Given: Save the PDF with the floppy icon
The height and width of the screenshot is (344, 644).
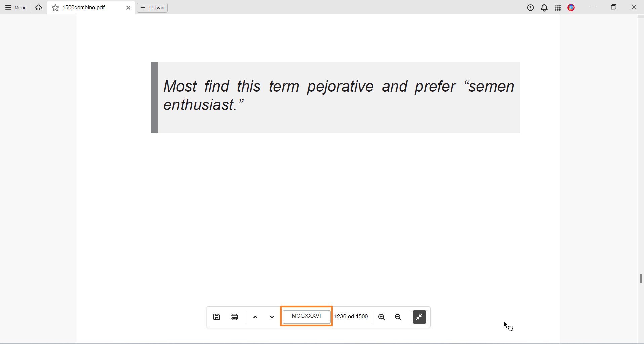Looking at the screenshot, I should tap(217, 317).
